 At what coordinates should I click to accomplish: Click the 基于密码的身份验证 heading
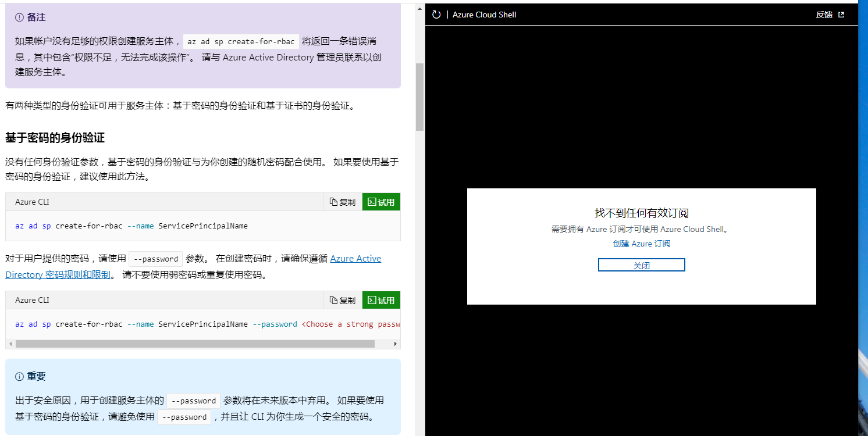coord(55,138)
